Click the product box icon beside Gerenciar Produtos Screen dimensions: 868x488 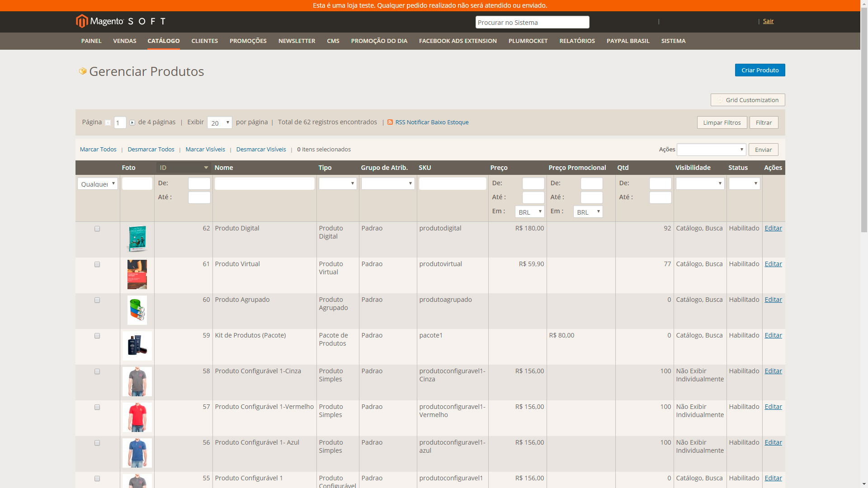[x=83, y=71]
